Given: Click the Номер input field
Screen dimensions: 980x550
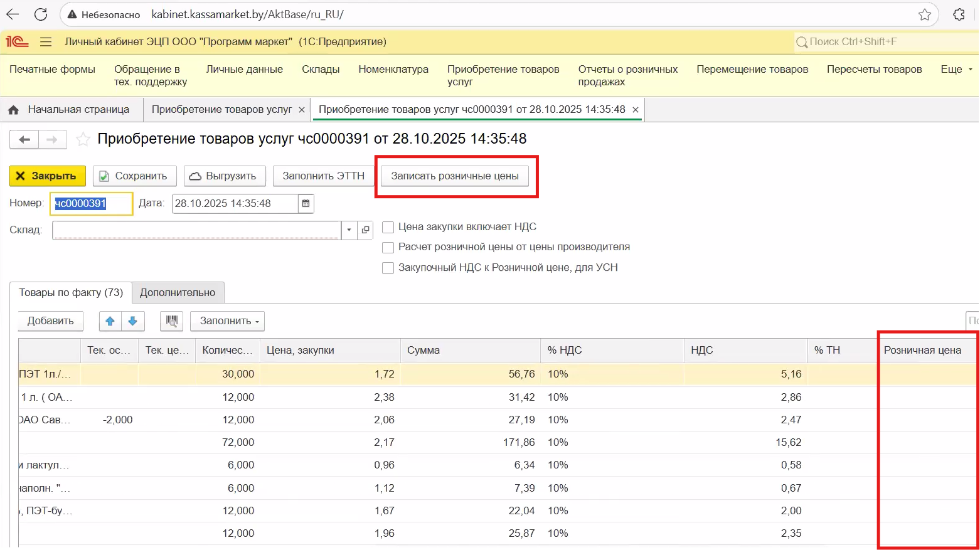Looking at the screenshot, I should tap(91, 204).
